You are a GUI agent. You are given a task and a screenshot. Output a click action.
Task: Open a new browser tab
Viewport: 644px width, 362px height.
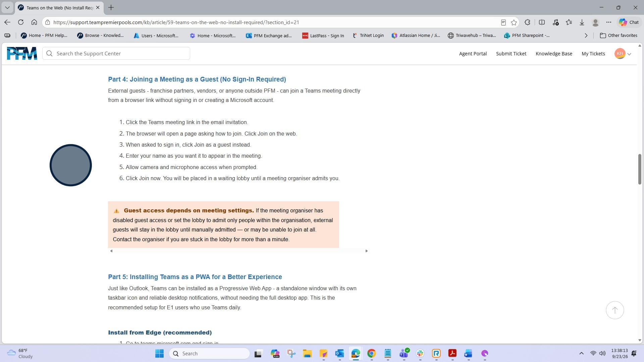coord(111,7)
